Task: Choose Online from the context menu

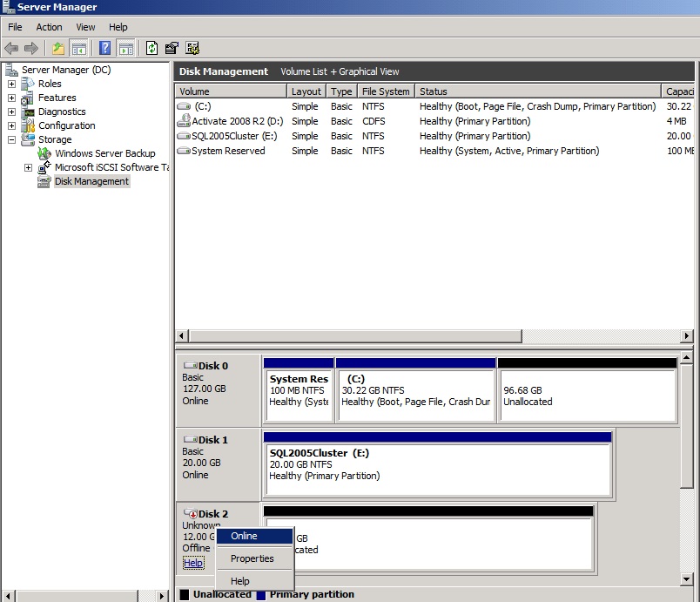Action: point(254,536)
